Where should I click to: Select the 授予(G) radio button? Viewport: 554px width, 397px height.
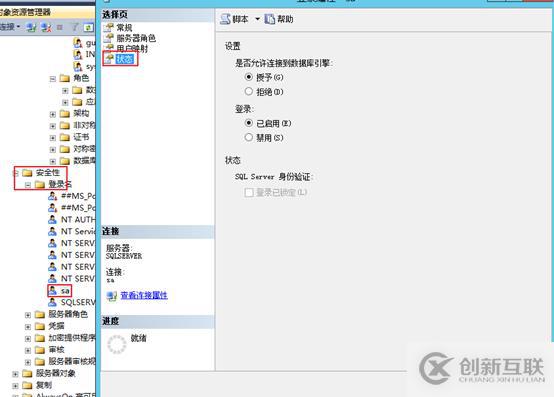249,77
